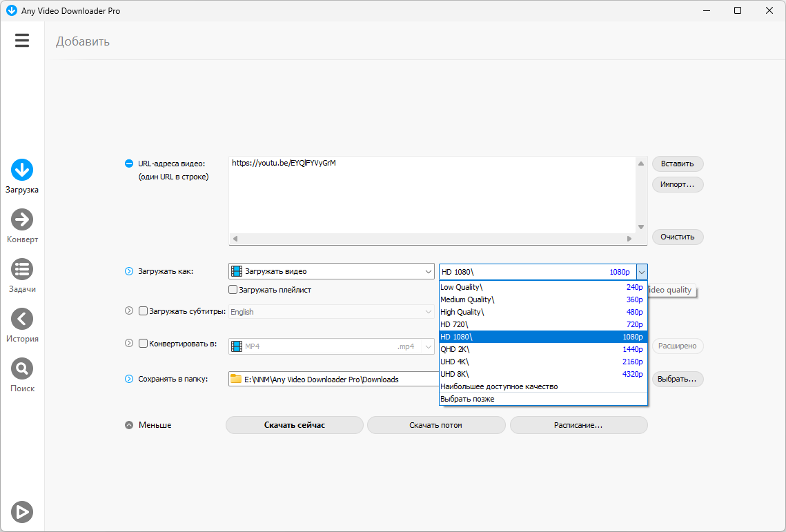
Task: Click the play icon at sidebar bottom
Action: pos(22,512)
